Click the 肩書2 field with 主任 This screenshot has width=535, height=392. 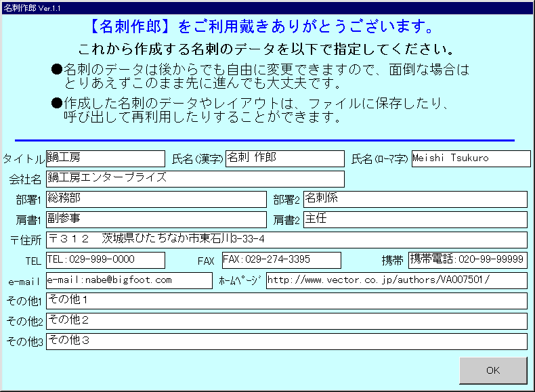(415, 219)
